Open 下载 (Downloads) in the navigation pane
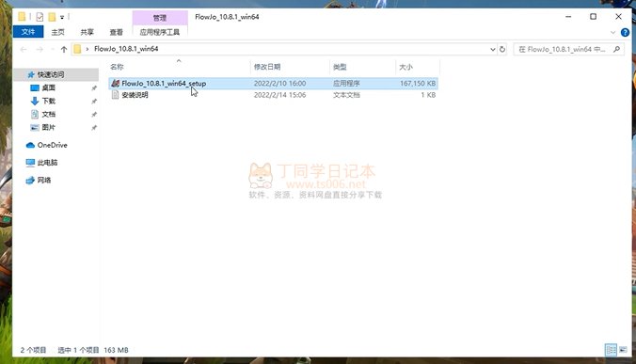Screen dimensions: 636x364 48,101
